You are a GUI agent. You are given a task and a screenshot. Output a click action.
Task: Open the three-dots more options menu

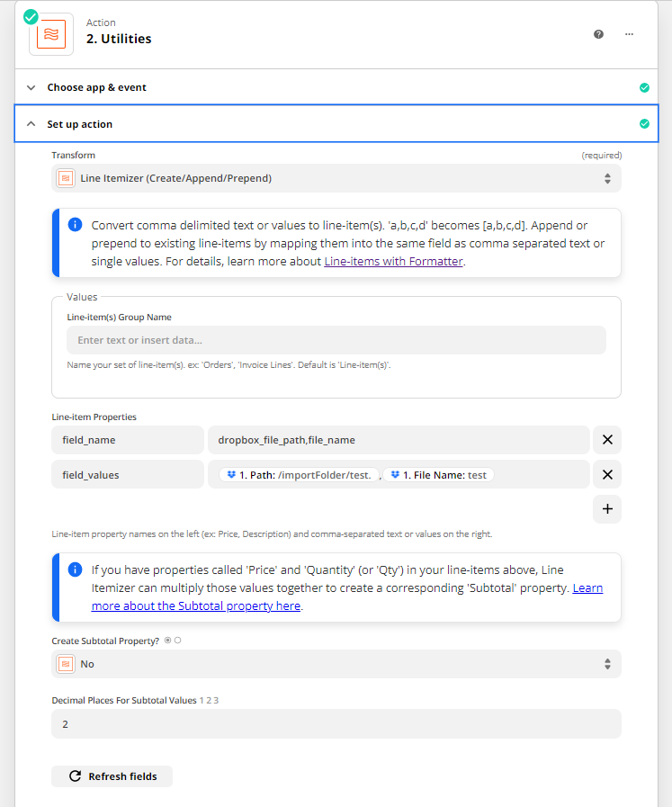coord(630,34)
